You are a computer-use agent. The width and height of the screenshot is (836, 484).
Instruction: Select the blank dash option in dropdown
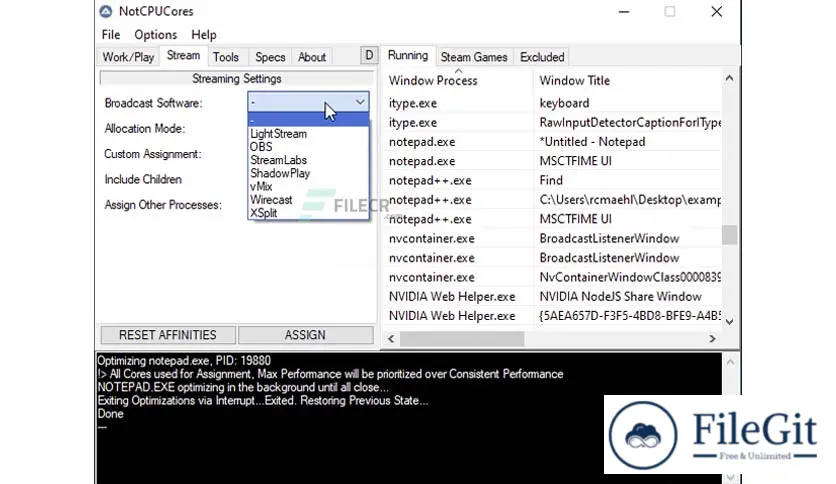pyautogui.click(x=308, y=120)
